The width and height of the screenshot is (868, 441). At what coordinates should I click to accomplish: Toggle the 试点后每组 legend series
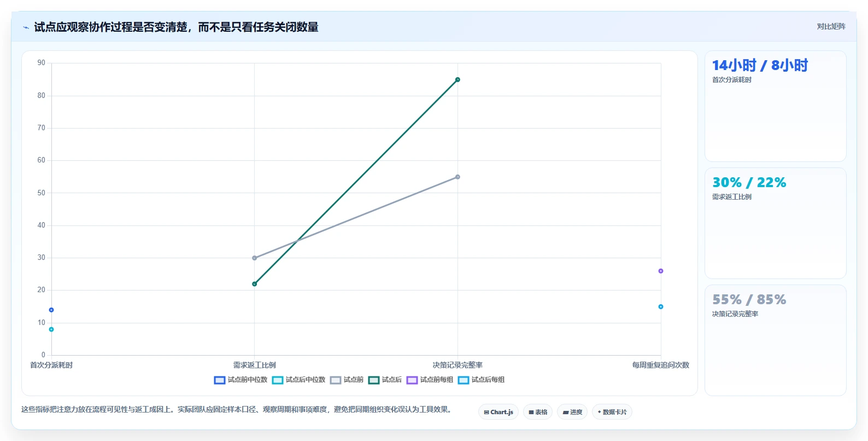[x=481, y=380]
